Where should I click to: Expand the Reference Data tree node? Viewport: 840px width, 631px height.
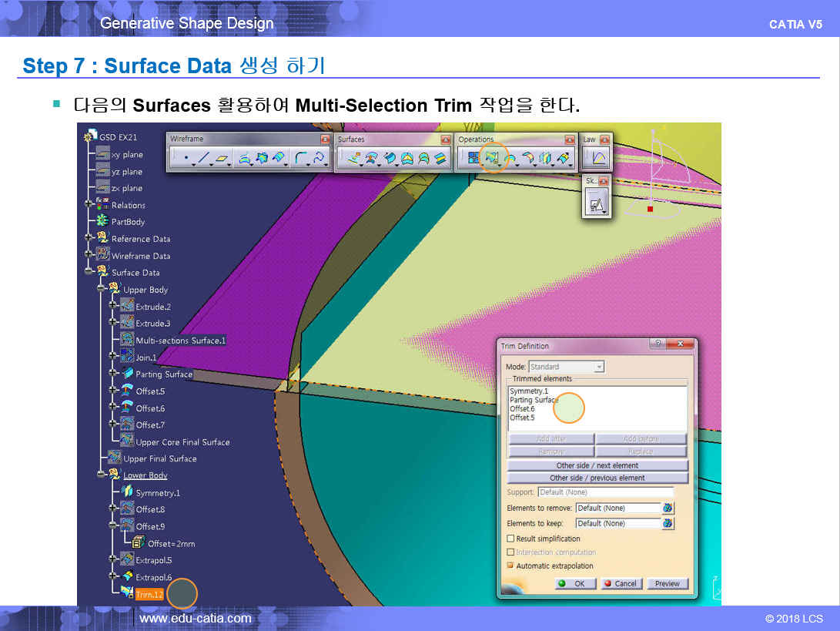coord(89,239)
